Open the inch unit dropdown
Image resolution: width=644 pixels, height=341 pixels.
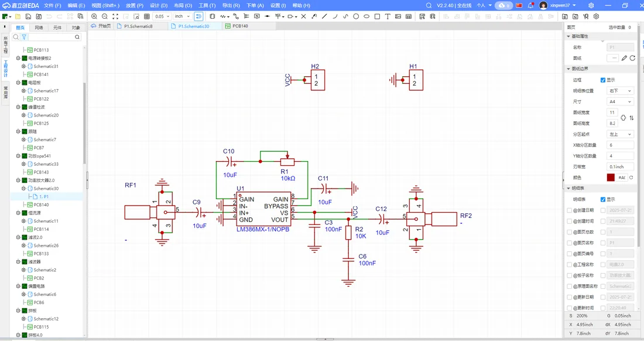point(182,16)
